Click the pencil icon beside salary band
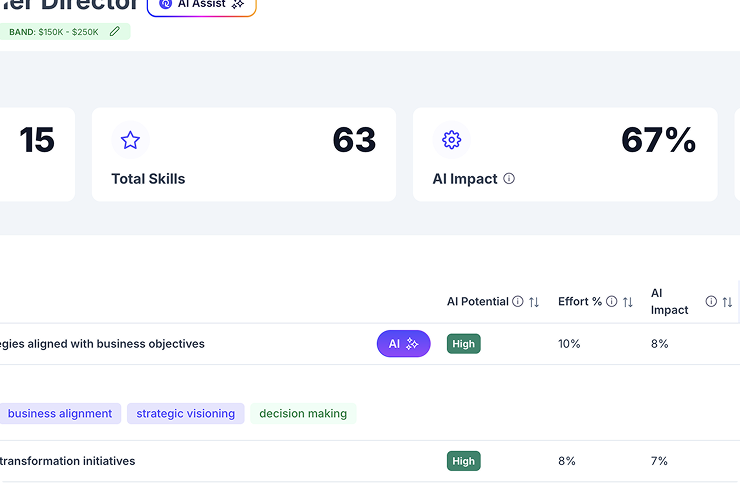This screenshot has height=488, width=741. click(x=115, y=32)
